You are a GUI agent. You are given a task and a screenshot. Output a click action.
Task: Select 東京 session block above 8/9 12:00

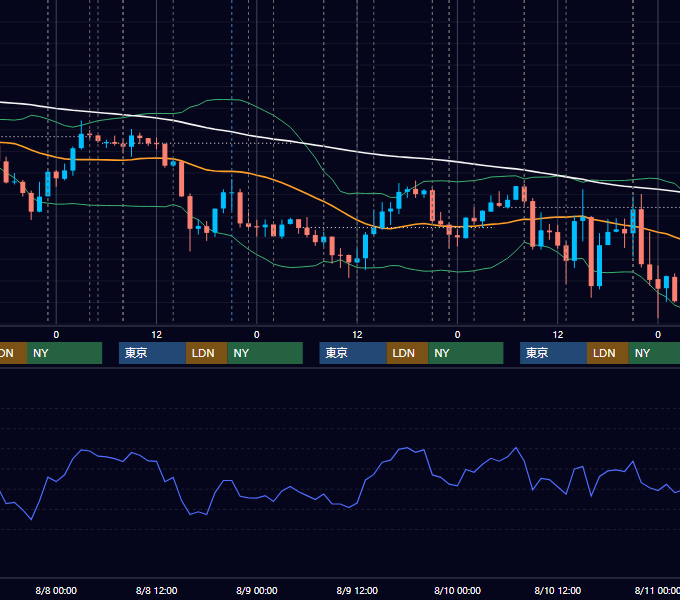pyautogui.click(x=353, y=353)
